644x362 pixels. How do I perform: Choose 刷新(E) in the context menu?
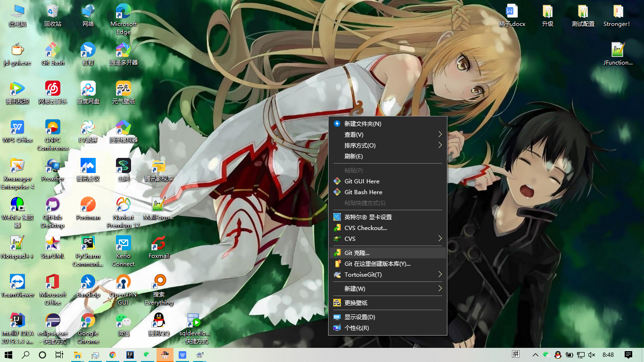388,156
